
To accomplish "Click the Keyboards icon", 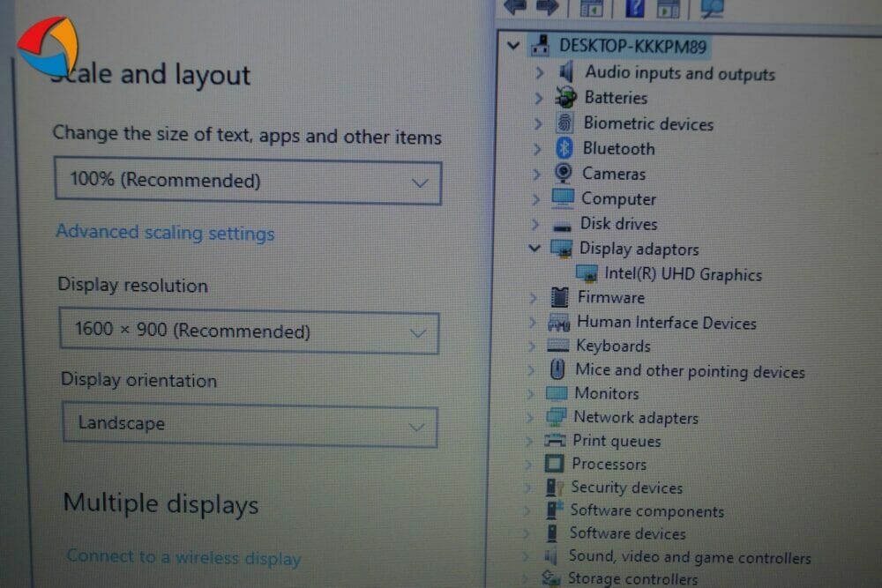I will [x=558, y=346].
